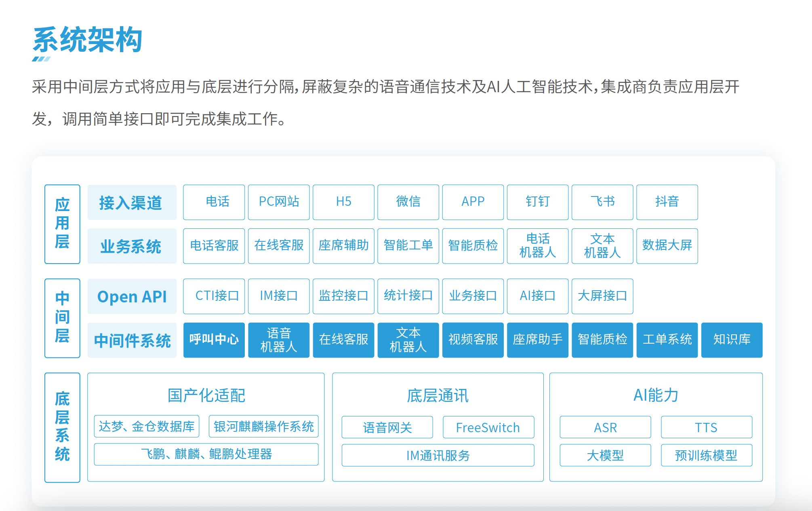Select the PC网站 channel box
812x511 pixels.
coord(279,202)
